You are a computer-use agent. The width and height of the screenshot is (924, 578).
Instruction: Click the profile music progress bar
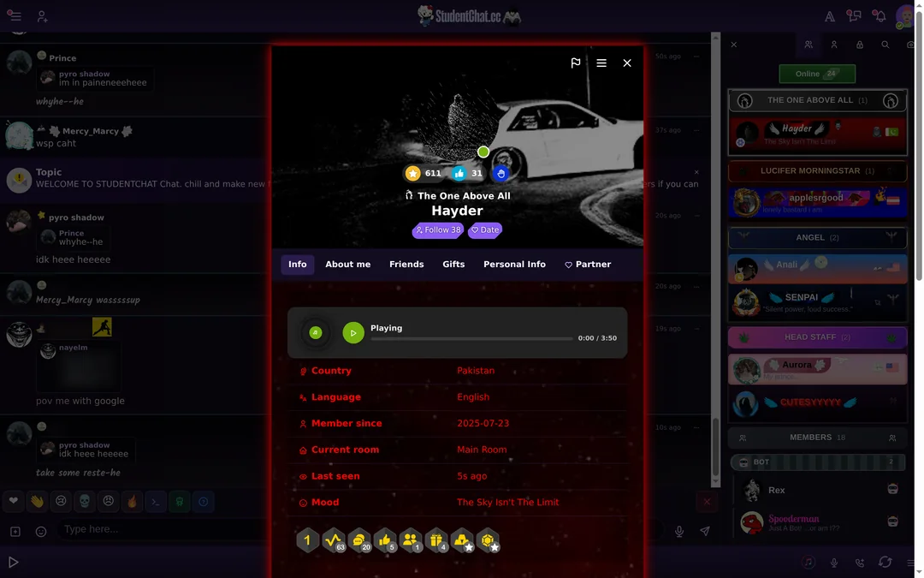[x=471, y=339]
